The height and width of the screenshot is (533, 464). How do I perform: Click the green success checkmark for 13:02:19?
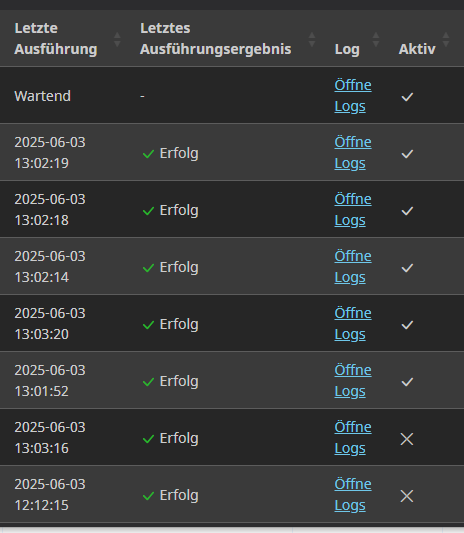pos(149,154)
